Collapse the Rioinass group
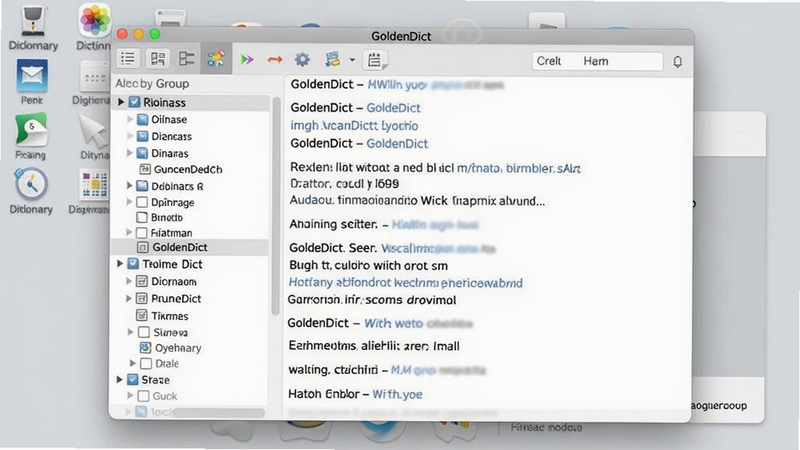This screenshot has width=800, height=450. (121, 103)
